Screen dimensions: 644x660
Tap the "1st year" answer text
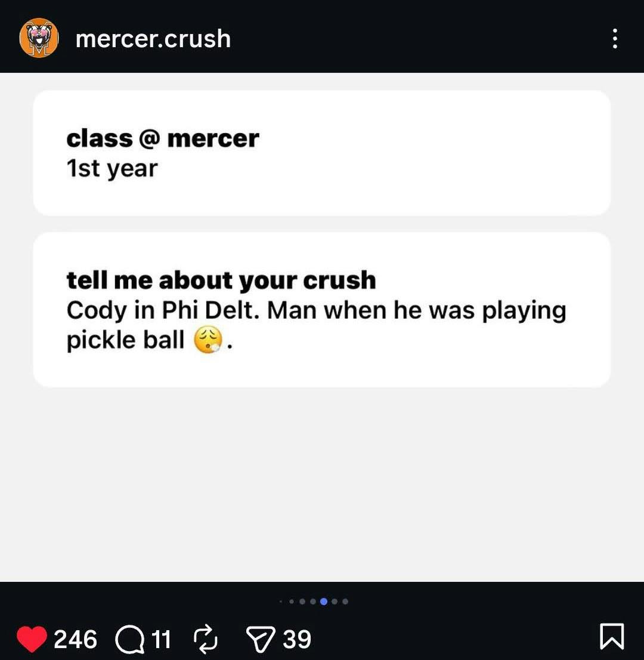pyautogui.click(x=112, y=168)
